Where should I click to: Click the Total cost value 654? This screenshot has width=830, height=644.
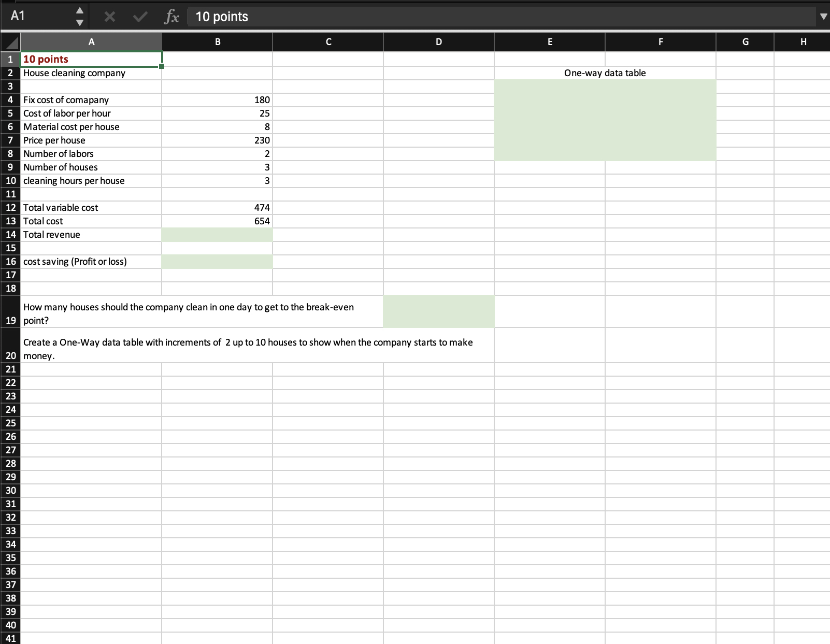(217, 221)
